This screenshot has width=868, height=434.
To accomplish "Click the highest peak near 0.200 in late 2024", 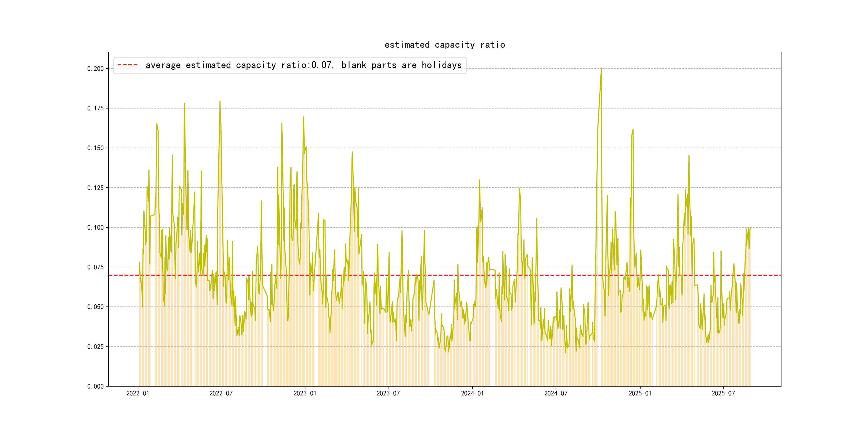I will (x=601, y=68).
